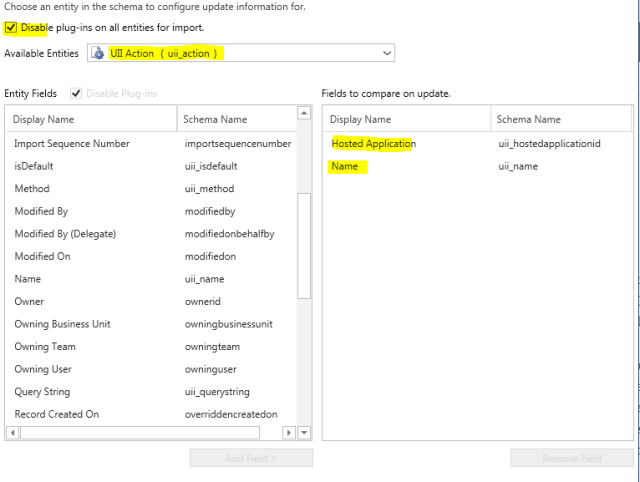
Task: Click the UII Action entity icon
Action: click(x=98, y=53)
